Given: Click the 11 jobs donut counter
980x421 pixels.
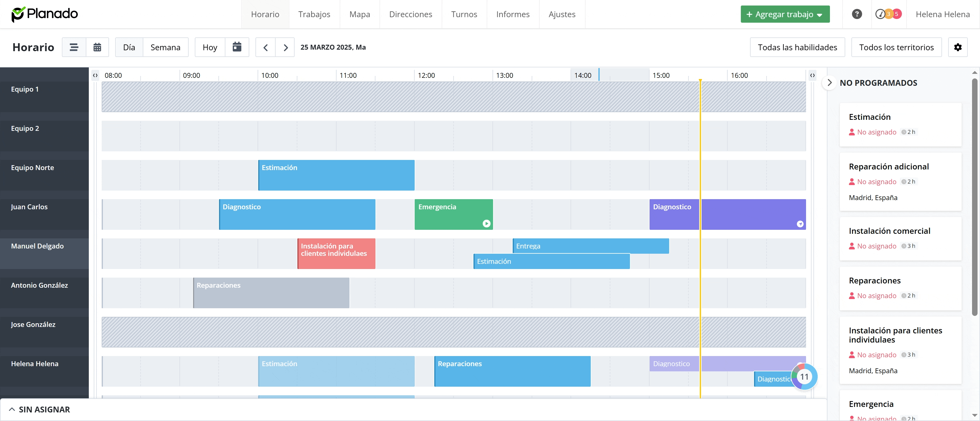Looking at the screenshot, I should coord(804,377).
